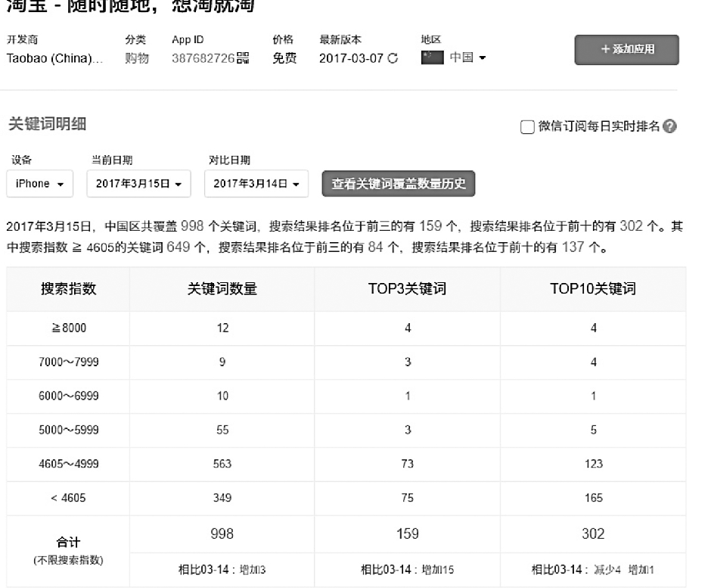Image resolution: width=711 pixels, height=588 pixels.
Task: Click TOP10 value 165
Action: [594, 498]
